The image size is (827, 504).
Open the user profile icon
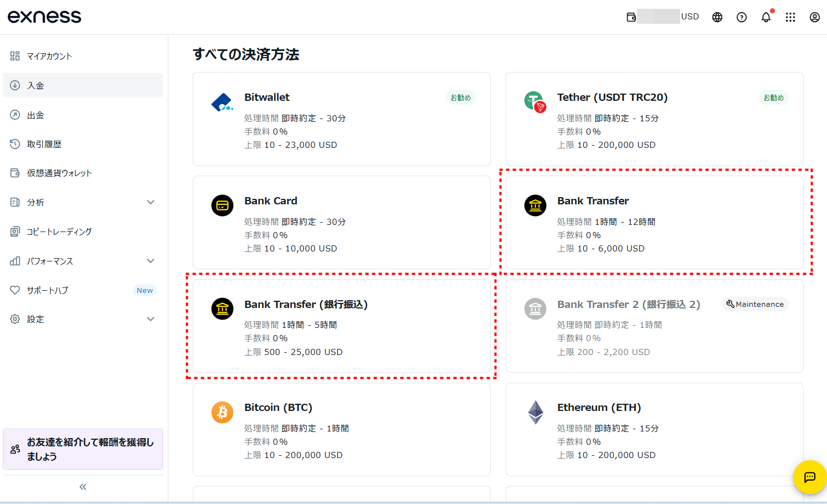(x=815, y=17)
